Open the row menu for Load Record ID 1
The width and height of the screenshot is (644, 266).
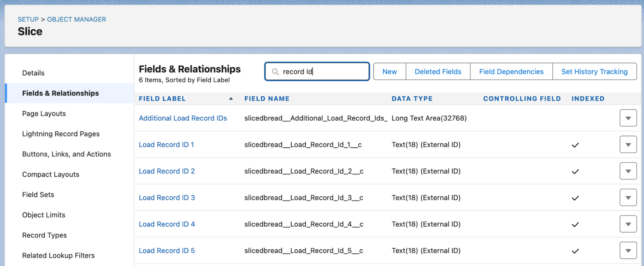pos(628,144)
